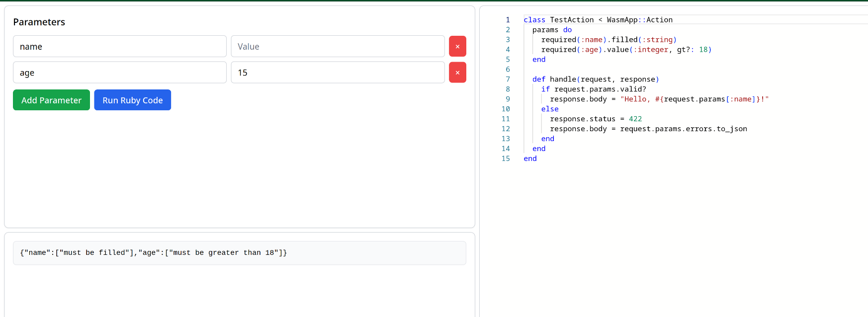
Task: Delete the age parameter row
Action: click(x=457, y=73)
